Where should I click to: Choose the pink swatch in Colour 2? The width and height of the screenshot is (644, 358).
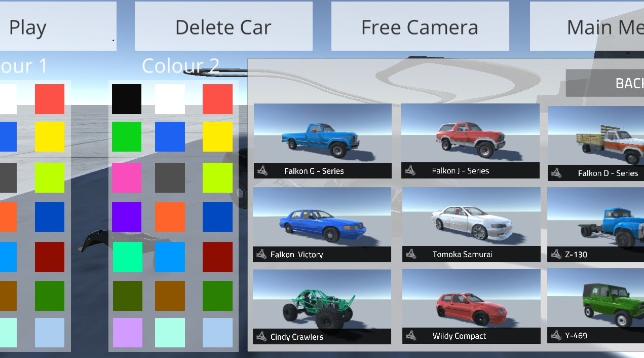(x=127, y=177)
